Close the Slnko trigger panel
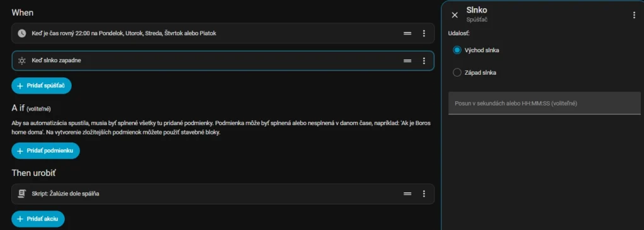The width and height of the screenshot is (644, 230). point(455,15)
